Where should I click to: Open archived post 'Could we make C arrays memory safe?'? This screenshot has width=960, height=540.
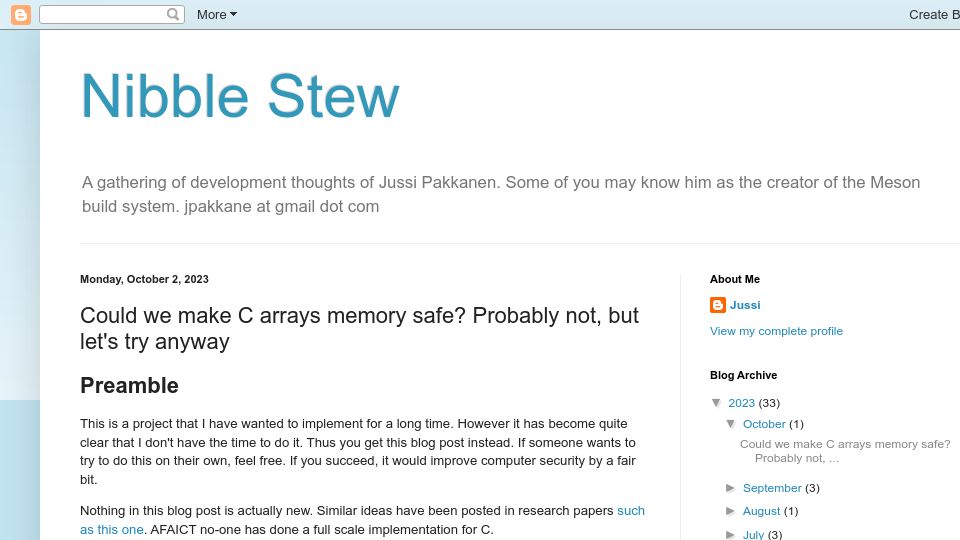(845, 451)
